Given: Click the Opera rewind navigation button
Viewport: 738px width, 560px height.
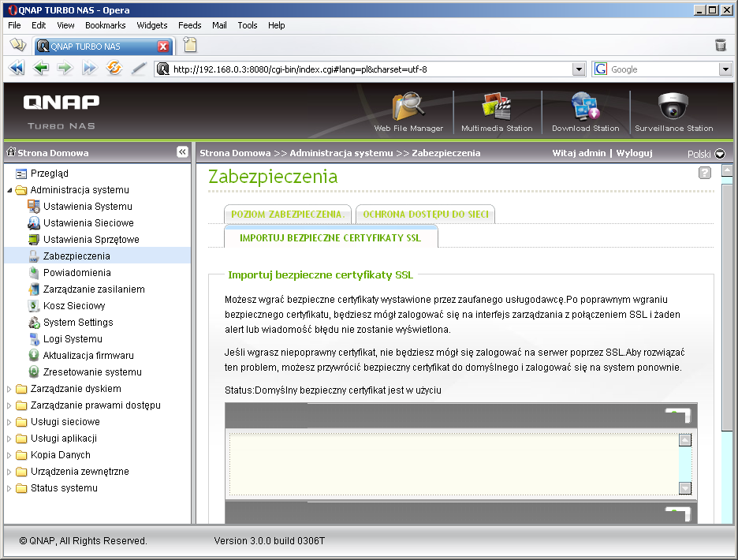Looking at the screenshot, I should [17, 69].
